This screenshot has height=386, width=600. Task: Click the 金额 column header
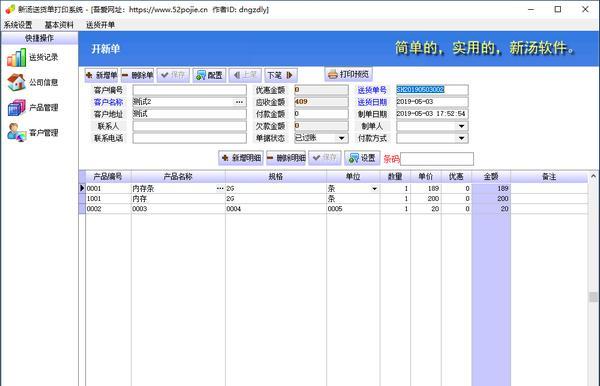tap(491, 177)
